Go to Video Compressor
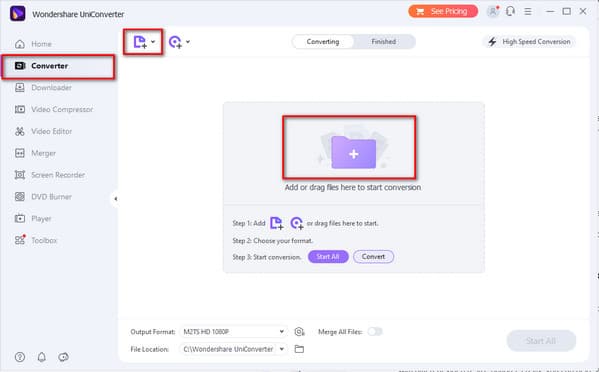 click(54, 110)
